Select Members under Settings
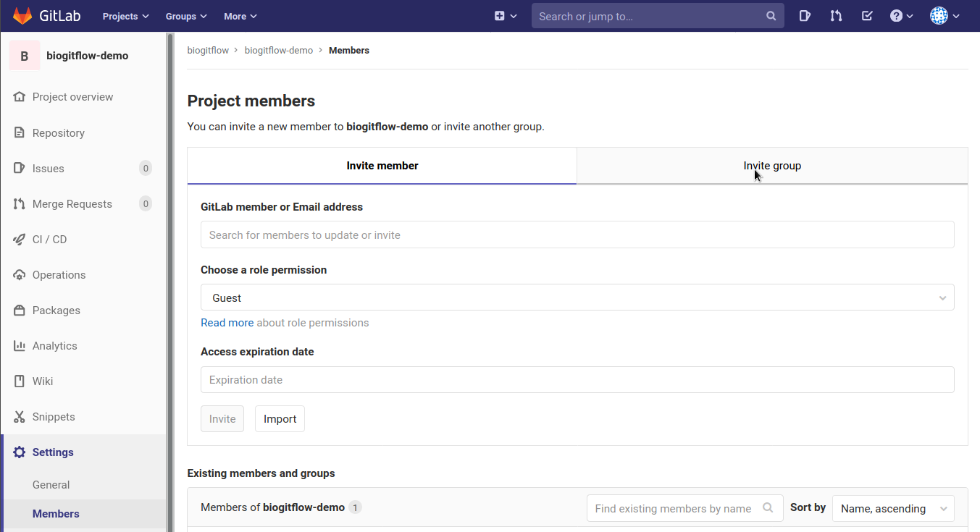 tap(56, 514)
